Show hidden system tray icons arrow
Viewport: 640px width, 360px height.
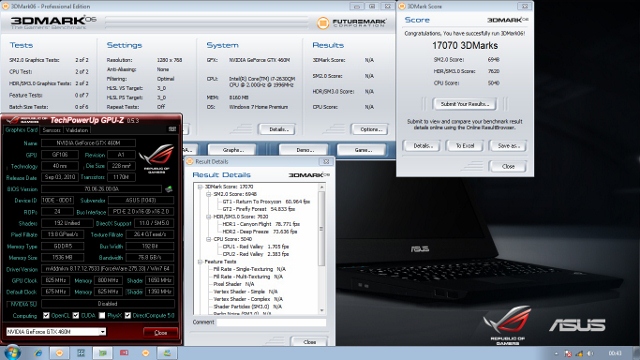556,353
